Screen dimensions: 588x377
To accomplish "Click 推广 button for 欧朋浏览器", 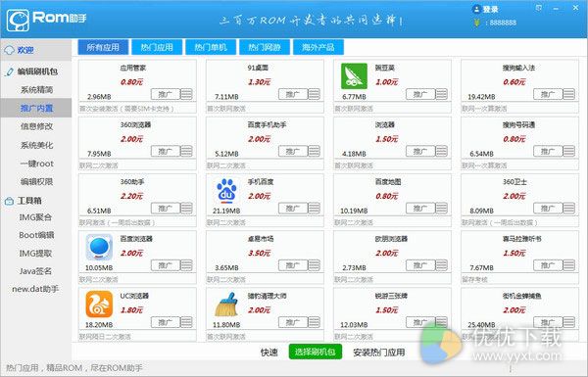I will [x=420, y=265].
